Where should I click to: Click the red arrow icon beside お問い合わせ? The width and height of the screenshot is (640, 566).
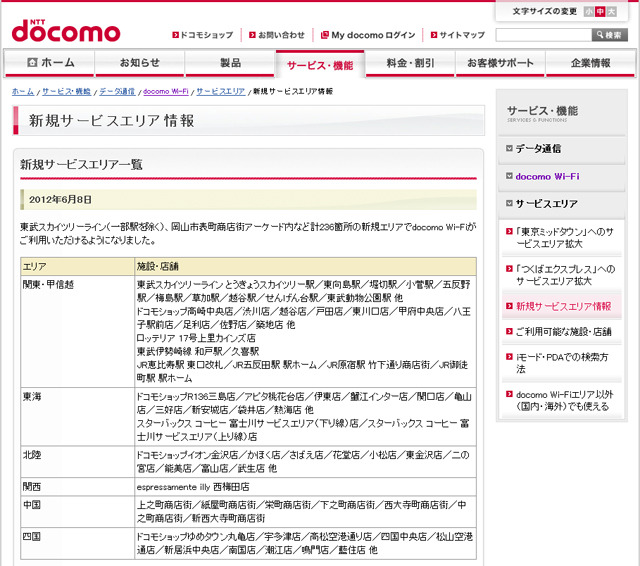click(252, 35)
